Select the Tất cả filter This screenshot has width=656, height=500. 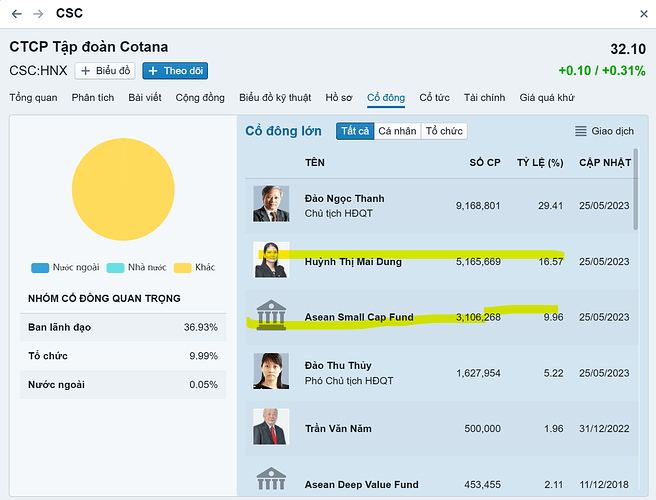pos(354,131)
